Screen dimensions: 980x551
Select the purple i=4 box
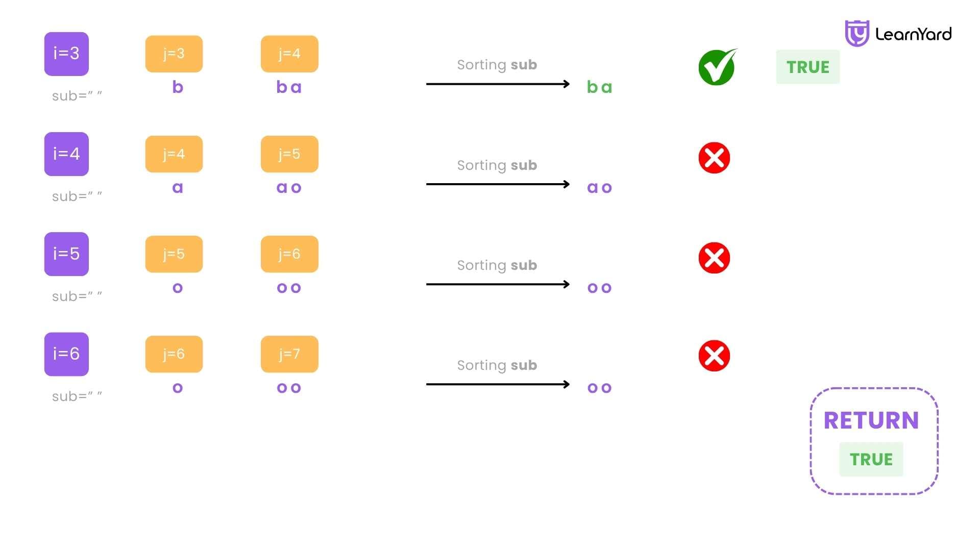(66, 154)
